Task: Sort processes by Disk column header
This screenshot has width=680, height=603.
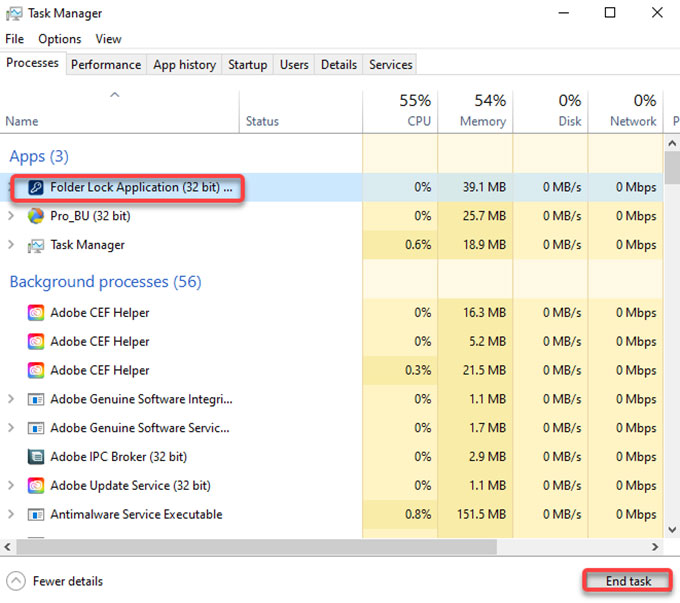Action: [x=550, y=111]
